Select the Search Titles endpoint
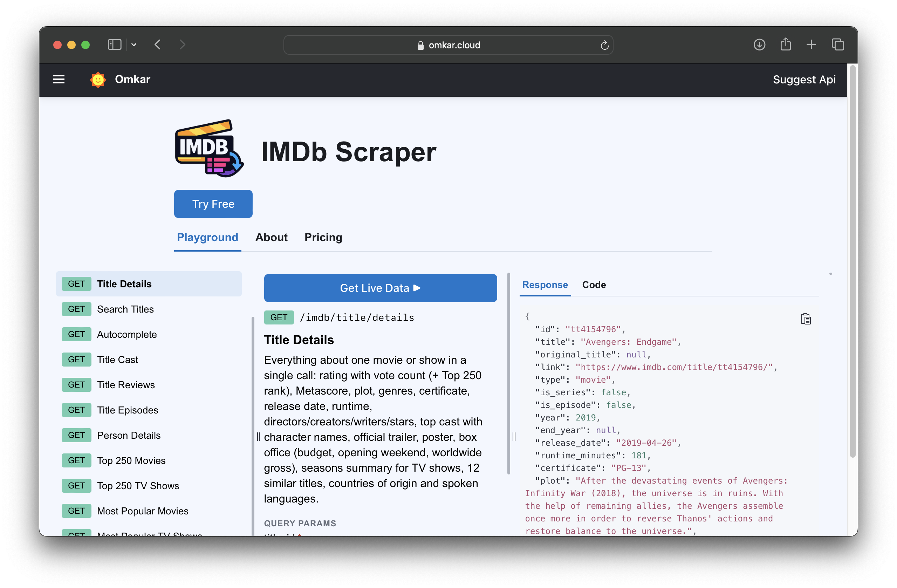 (x=149, y=309)
